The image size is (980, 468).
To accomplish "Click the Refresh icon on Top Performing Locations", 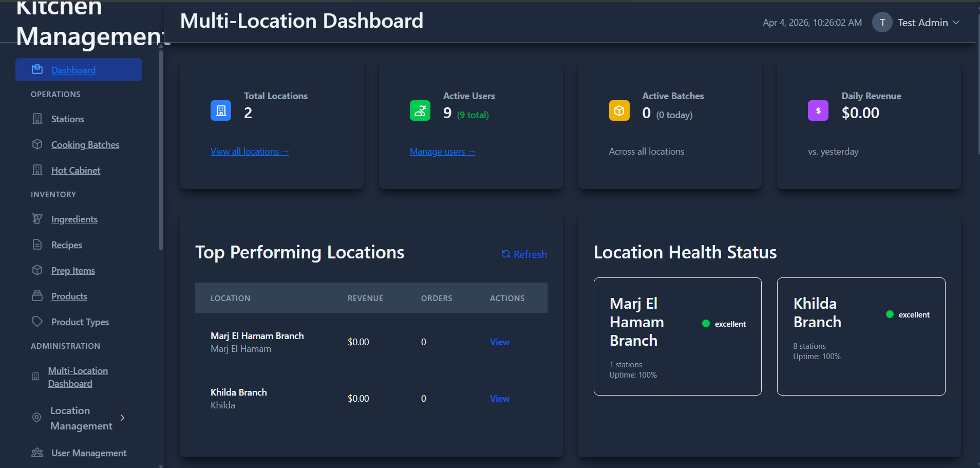I will click(506, 254).
